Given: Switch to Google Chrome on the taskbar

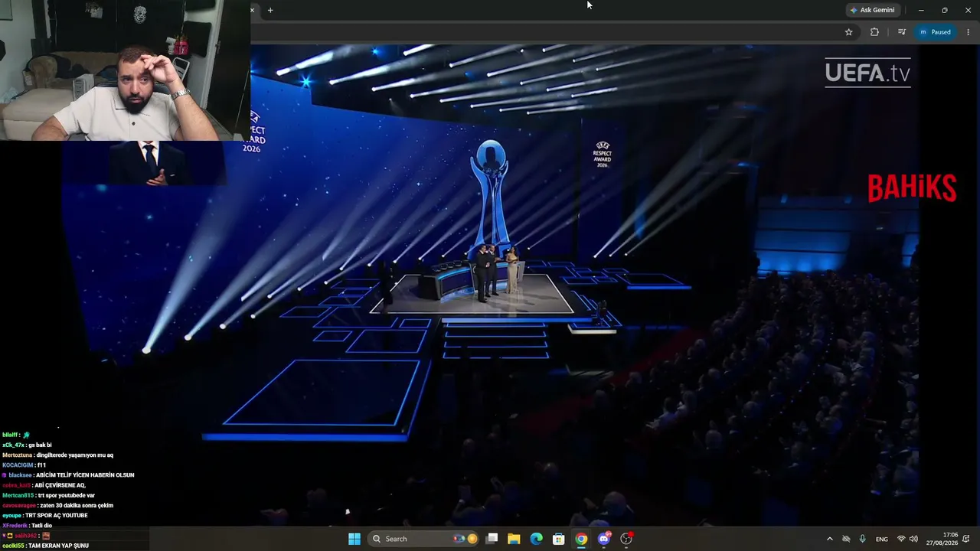Looking at the screenshot, I should [581, 539].
